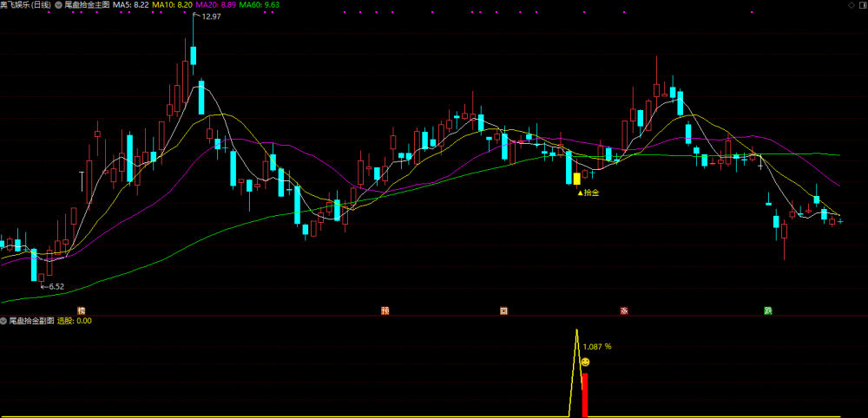Click the red signal bar in sub-chart

[x=584, y=395]
